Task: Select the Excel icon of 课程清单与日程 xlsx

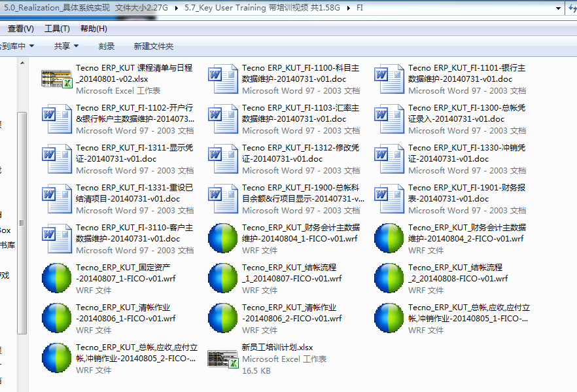Action: click(57, 79)
